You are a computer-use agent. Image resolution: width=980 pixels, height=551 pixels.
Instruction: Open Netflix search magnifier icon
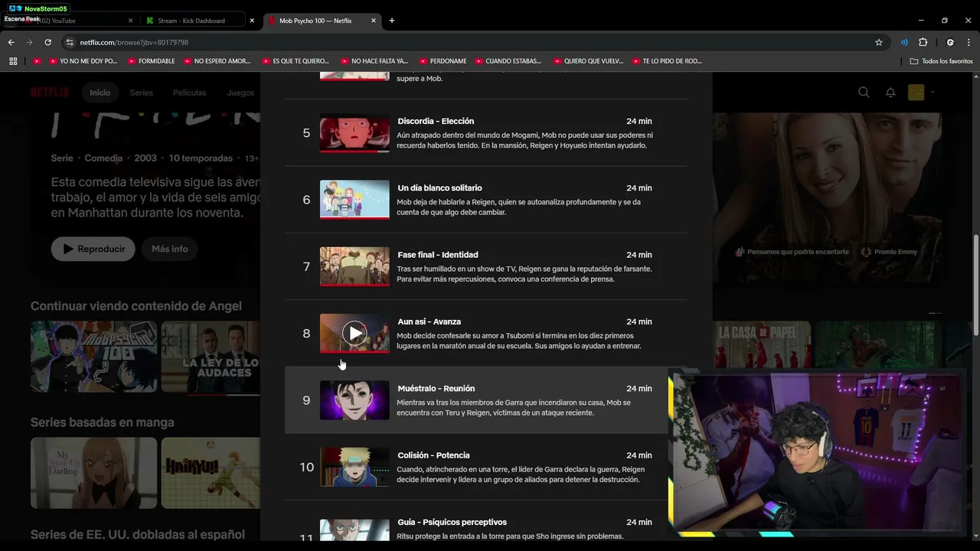click(x=864, y=93)
